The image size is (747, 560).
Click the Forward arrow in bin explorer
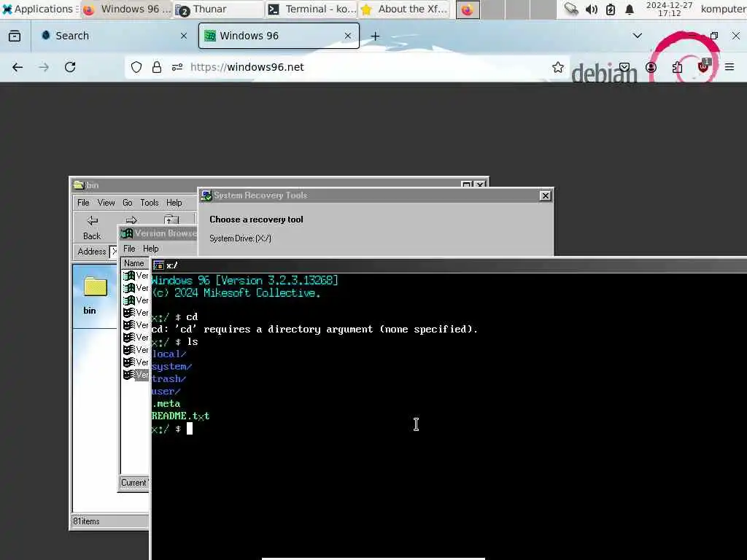131,220
